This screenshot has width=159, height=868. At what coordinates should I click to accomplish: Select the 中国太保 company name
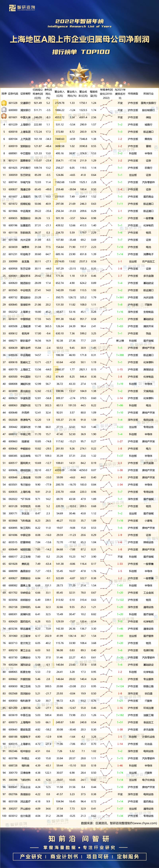(25, 117)
